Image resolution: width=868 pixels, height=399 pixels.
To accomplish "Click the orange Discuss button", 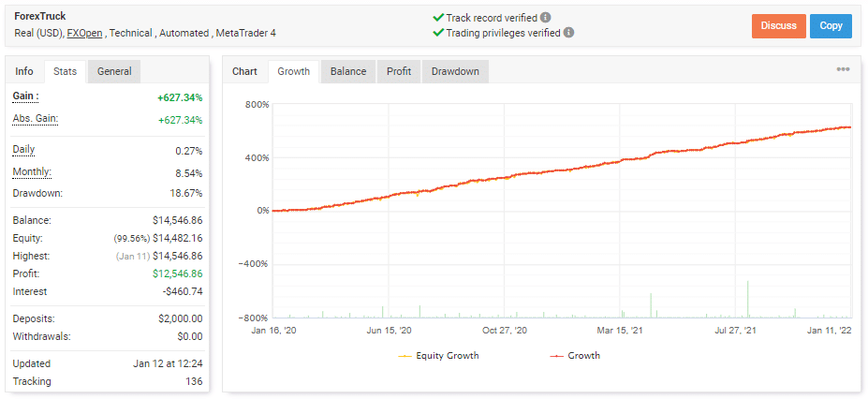I will point(778,26).
